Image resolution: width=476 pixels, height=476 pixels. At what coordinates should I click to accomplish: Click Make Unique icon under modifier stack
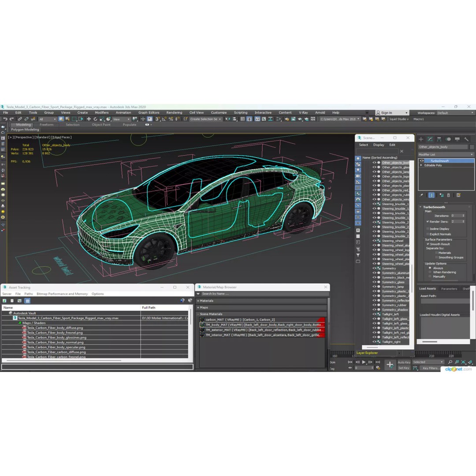pyautogui.click(x=441, y=195)
